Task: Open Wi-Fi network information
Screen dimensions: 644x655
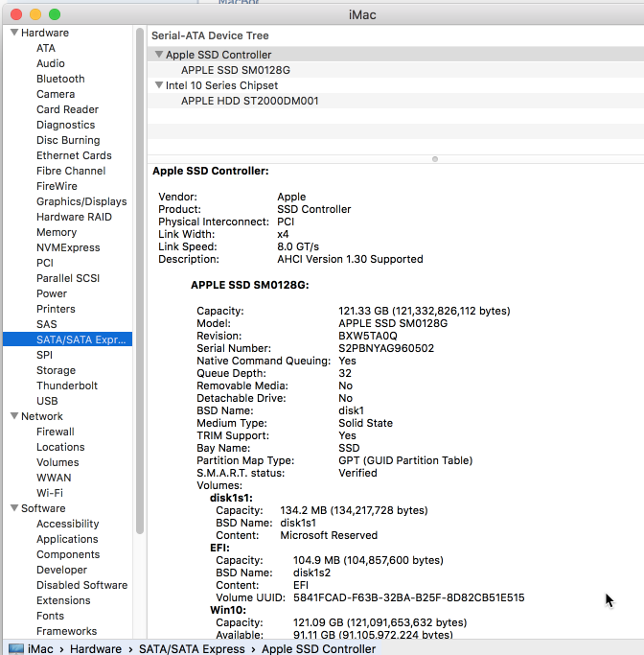Action: (50, 493)
